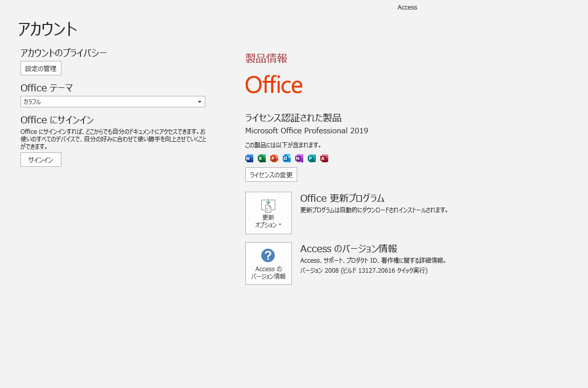Click the この製品には以下が含まれます text
This screenshot has width=588, height=388.
point(283,145)
